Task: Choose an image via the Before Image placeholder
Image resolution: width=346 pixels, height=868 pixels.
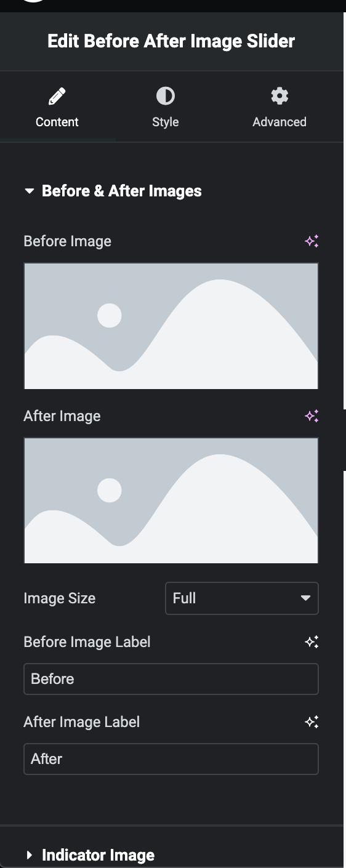Action: [x=171, y=326]
